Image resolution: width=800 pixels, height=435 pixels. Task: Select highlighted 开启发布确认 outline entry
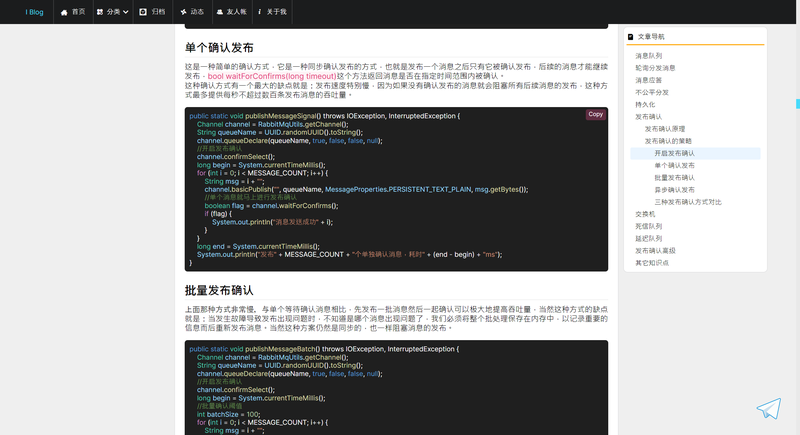point(695,153)
